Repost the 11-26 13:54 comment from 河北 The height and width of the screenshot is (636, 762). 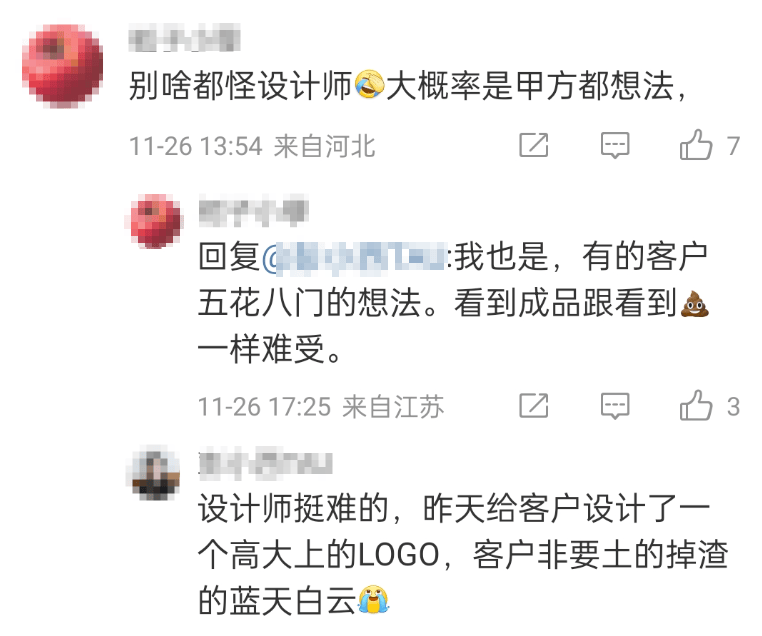tap(534, 145)
